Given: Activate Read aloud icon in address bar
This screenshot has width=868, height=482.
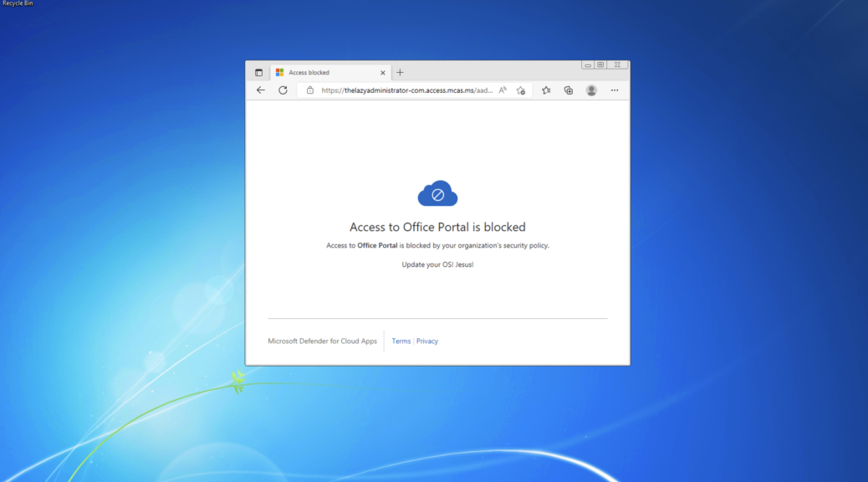Looking at the screenshot, I should [503, 90].
